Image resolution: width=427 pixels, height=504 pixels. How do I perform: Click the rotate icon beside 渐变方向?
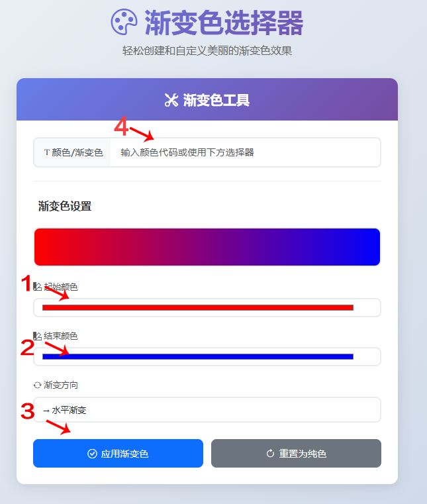click(37, 385)
